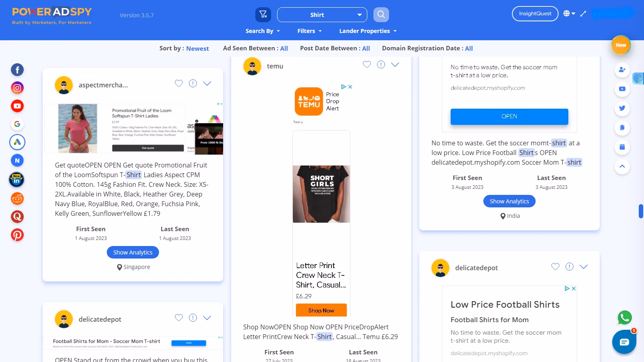644x362 pixels.
Task: Click the page vertical scrollbar thumb
Action: [641, 211]
